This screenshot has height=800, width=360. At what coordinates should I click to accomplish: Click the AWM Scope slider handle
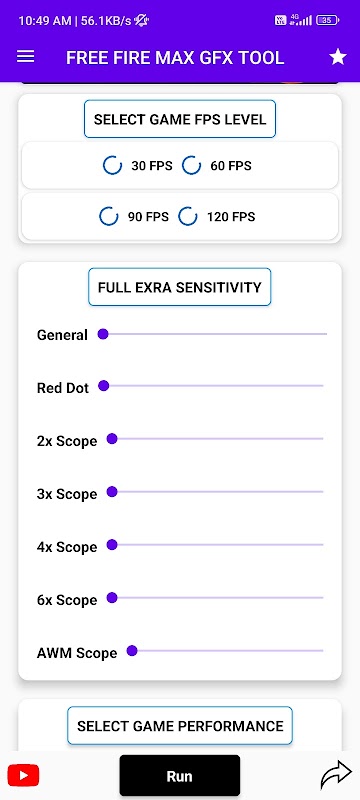coord(132,651)
